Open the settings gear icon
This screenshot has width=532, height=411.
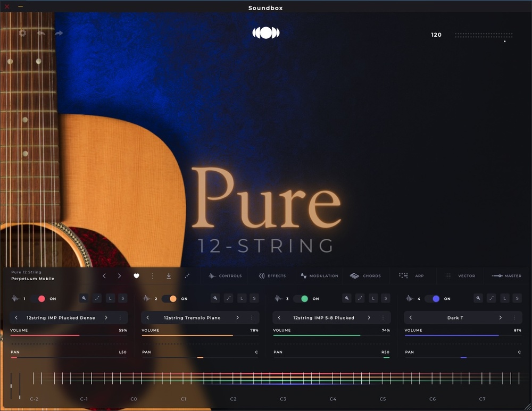point(22,33)
